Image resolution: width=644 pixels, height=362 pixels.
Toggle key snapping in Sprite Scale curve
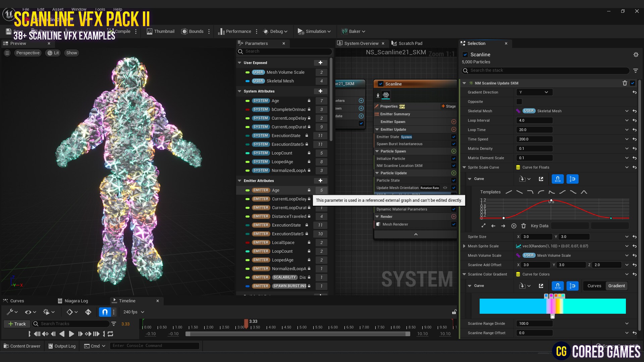(557, 179)
